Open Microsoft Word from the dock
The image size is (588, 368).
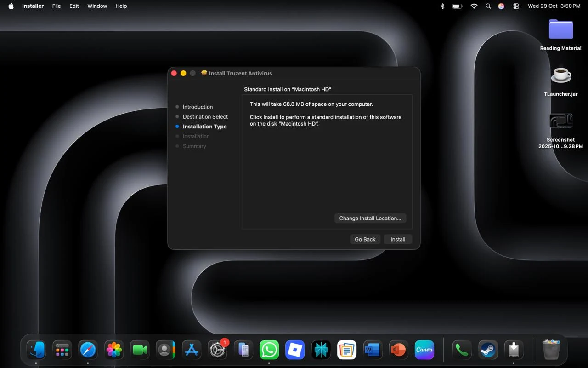(372, 350)
